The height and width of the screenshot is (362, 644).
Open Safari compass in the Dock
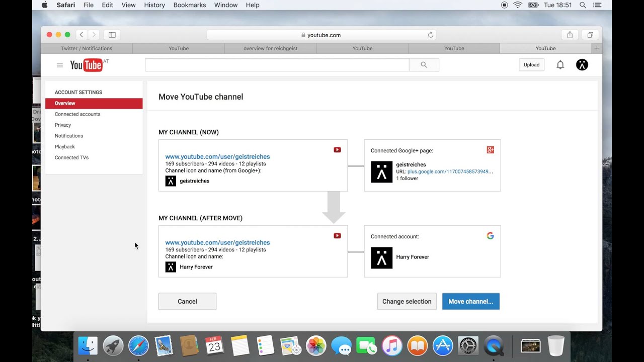[x=138, y=346]
